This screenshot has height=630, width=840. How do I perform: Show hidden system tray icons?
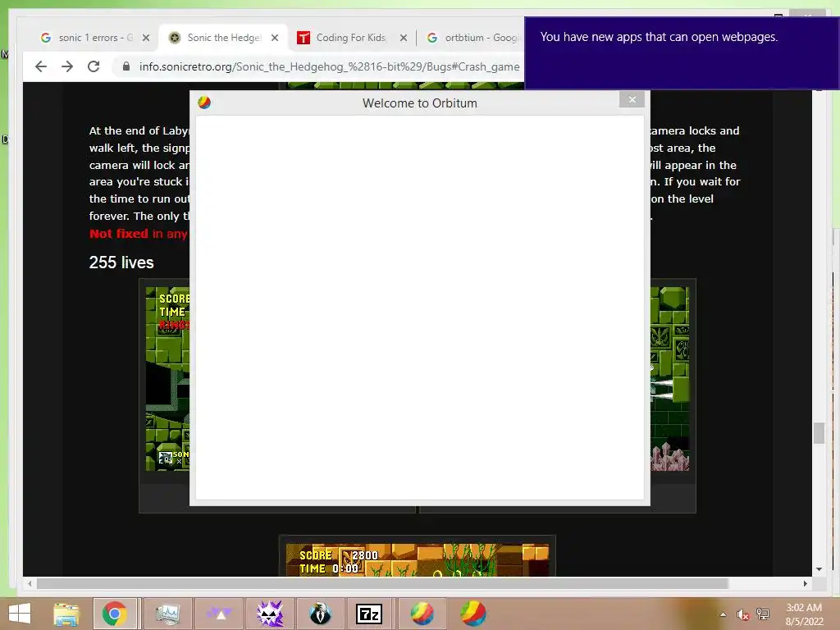point(723,614)
